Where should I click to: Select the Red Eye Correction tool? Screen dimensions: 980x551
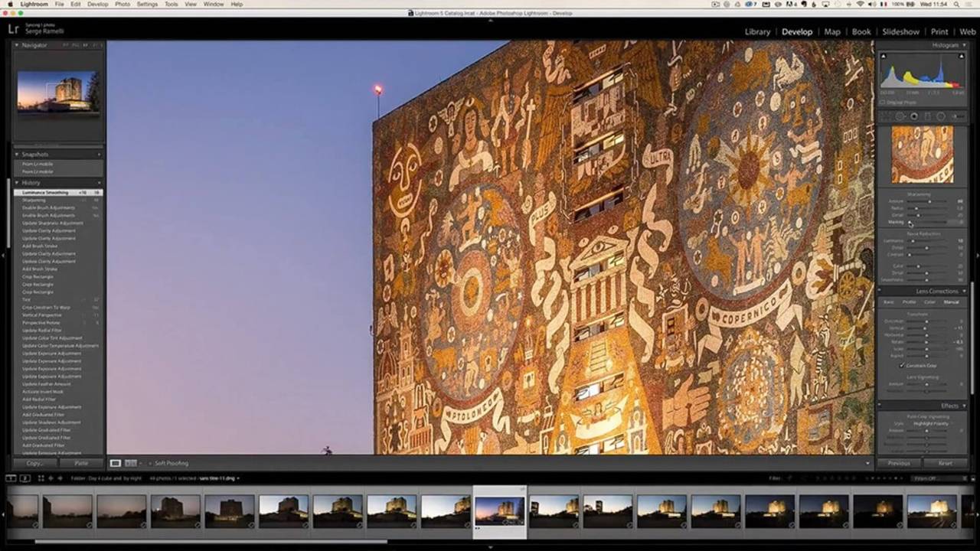[913, 116]
